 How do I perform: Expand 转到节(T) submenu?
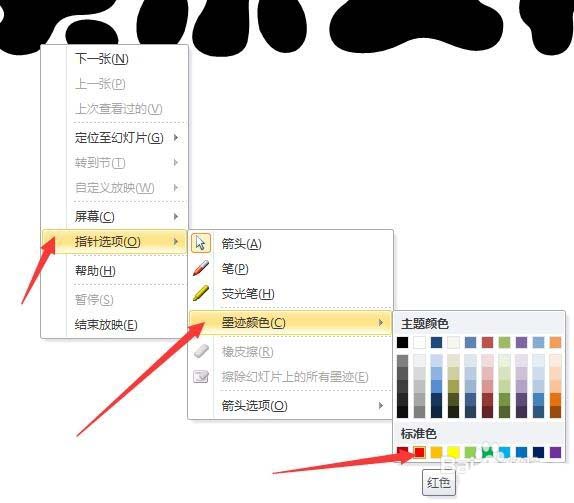pos(115,163)
